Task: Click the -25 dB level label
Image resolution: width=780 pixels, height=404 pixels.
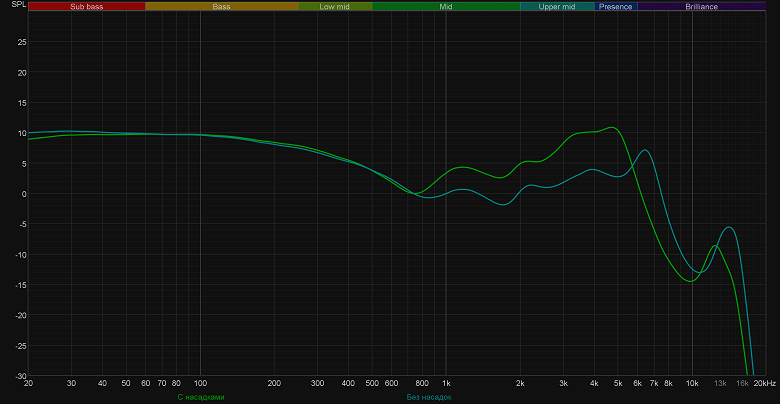Action: (20, 345)
